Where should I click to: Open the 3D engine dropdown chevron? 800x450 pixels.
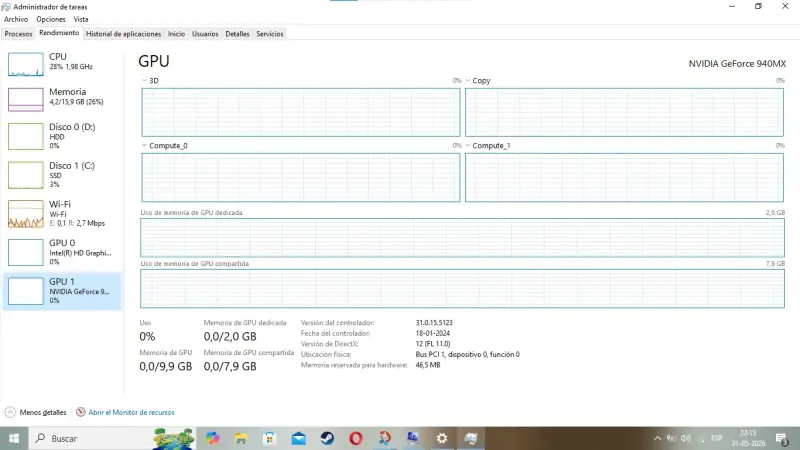(x=144, y=81)
